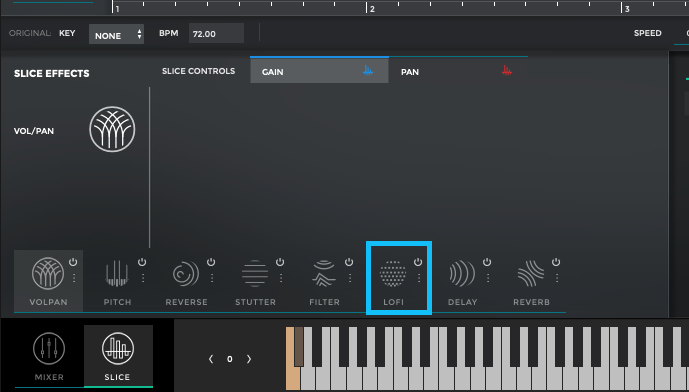The width and height of the screenshot is (689, 392).
Task: Open LOFI three-dot options menu
Action: tap(419, 278)
